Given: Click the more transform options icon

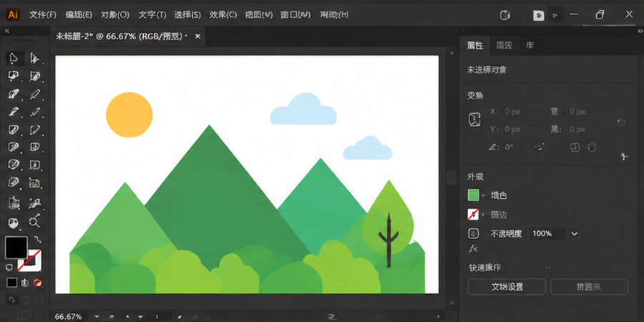Looking at the screenshot, I should (x=625, y=157).
